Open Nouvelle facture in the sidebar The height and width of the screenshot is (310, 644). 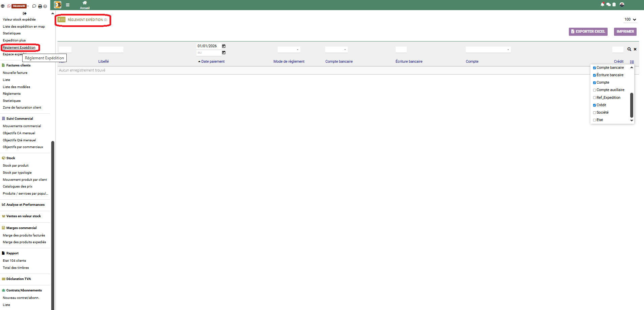click(15, 73)
